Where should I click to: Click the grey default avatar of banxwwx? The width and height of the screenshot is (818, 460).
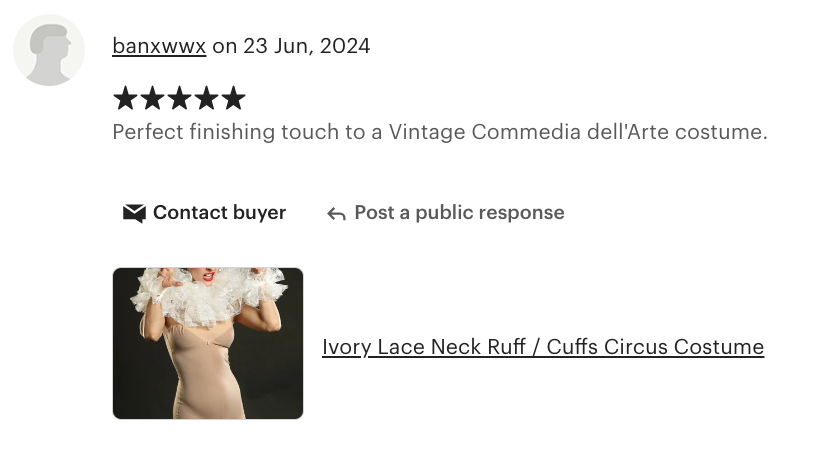[x=49, y=50]
